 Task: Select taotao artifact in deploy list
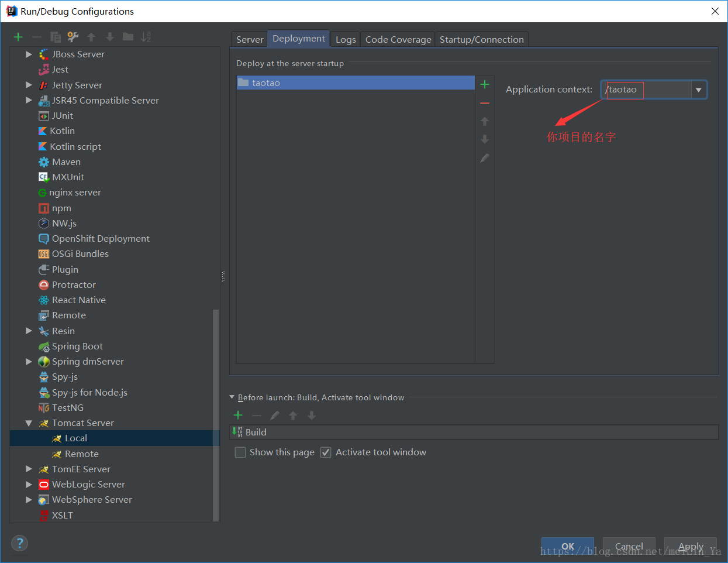(356, 83)
